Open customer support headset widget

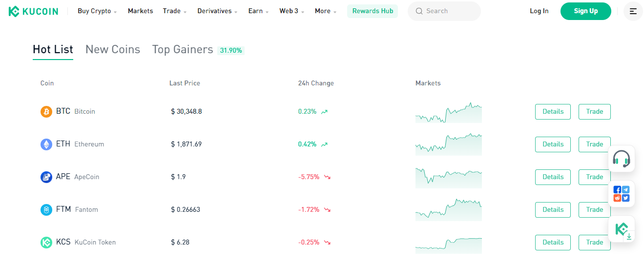622,159
